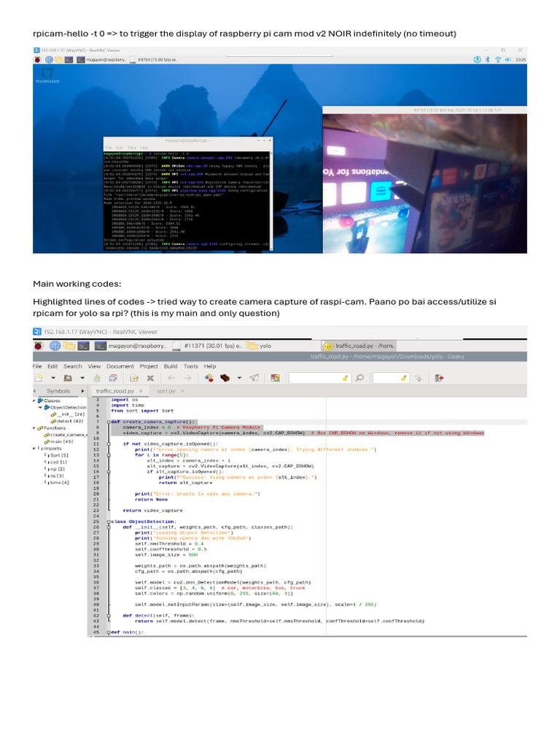Click the build brick icon in toolbar
The image size is (560, 747).
click(225, 378)
